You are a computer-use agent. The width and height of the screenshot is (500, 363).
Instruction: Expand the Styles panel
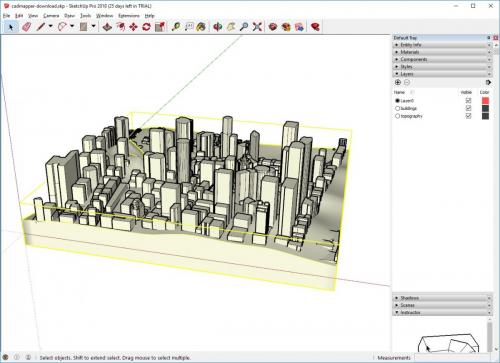[x=442, y=67]
